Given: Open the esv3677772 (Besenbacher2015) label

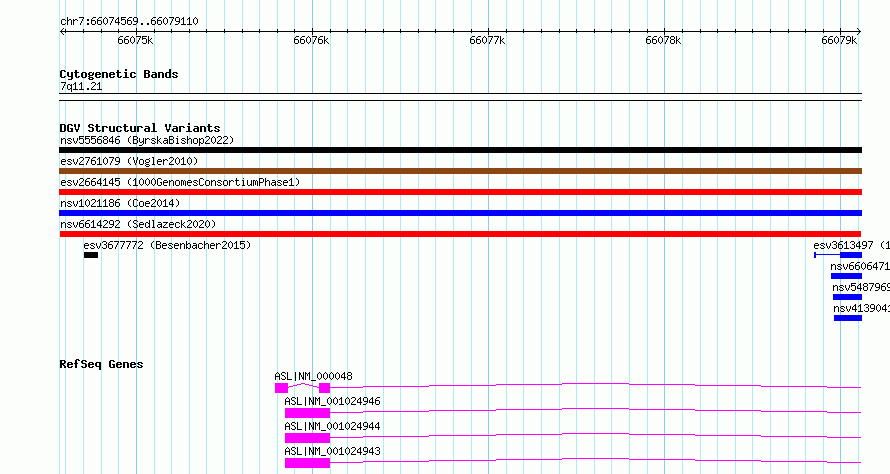Looking at the screenshot, I should tap(167, 245).
